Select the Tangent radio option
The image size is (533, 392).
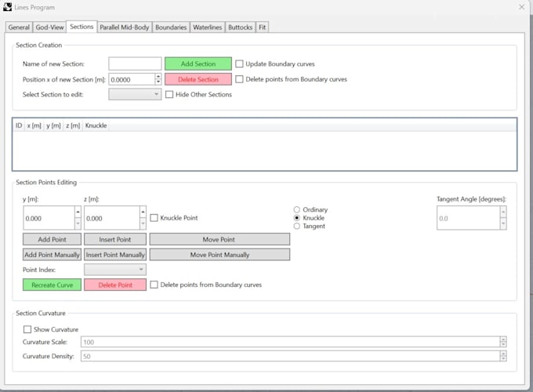[x=297, y=226]
